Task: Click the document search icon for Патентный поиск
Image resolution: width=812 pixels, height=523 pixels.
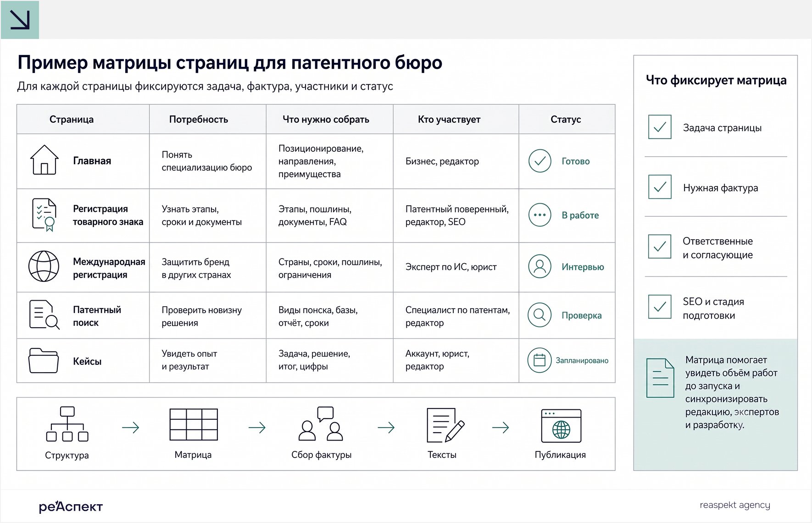Action: tap(44, 315)
